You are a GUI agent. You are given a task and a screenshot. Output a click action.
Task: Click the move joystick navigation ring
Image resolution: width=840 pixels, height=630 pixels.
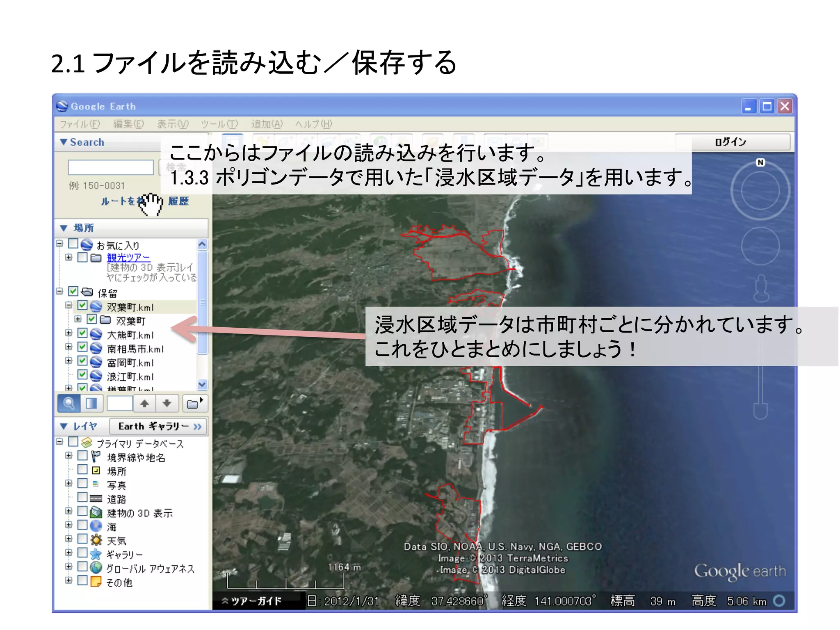[760, 246]
